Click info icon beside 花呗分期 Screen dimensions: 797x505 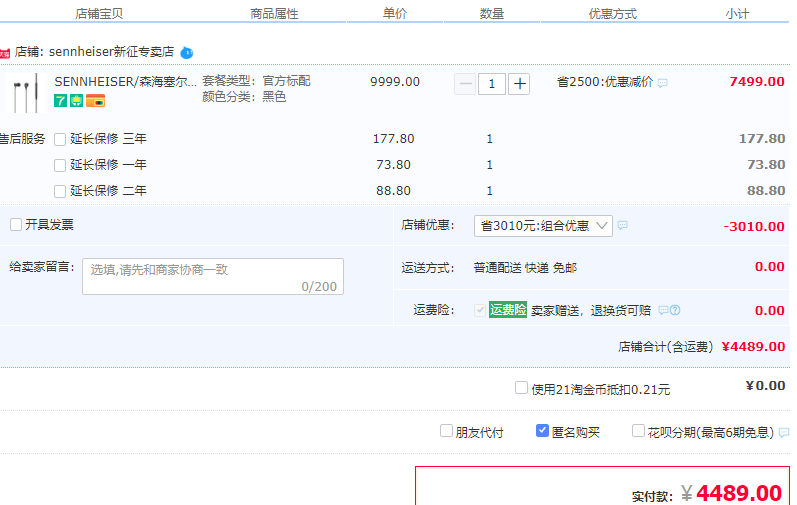pos(784,432)
